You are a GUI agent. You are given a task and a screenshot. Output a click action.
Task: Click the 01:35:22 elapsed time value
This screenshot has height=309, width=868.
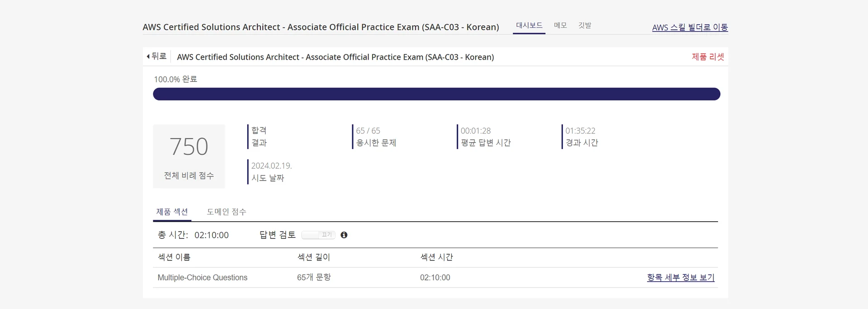580,131
